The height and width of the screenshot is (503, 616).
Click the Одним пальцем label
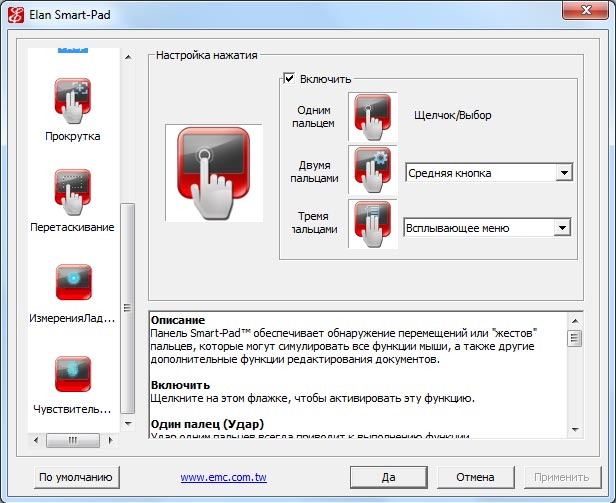pos(314,117)
